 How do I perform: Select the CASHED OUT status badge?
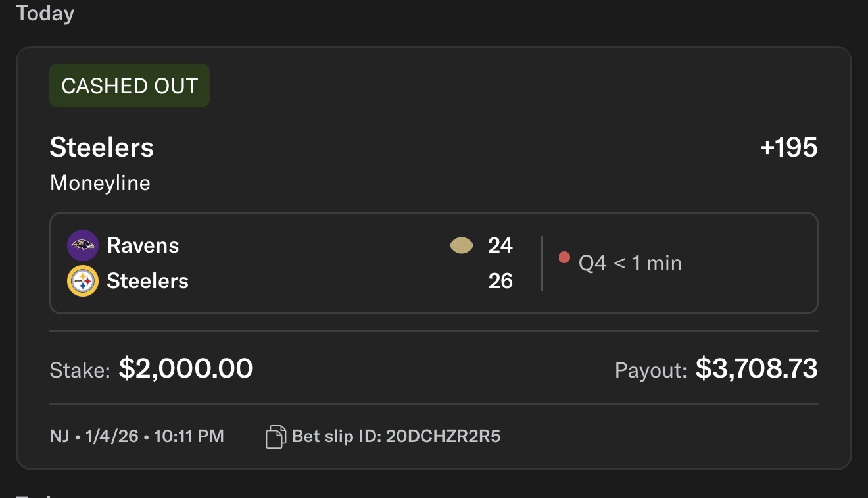click(x=130, y=86)
